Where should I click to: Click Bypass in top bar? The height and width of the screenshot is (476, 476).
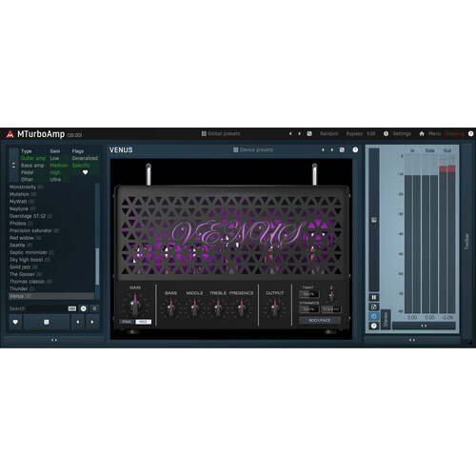coord(354,133)
